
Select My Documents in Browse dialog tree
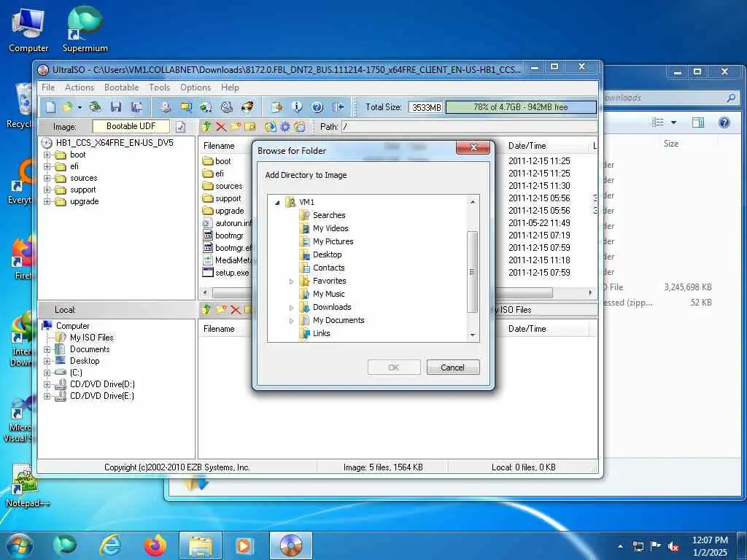pyautogui.click(x=338, y=320)
